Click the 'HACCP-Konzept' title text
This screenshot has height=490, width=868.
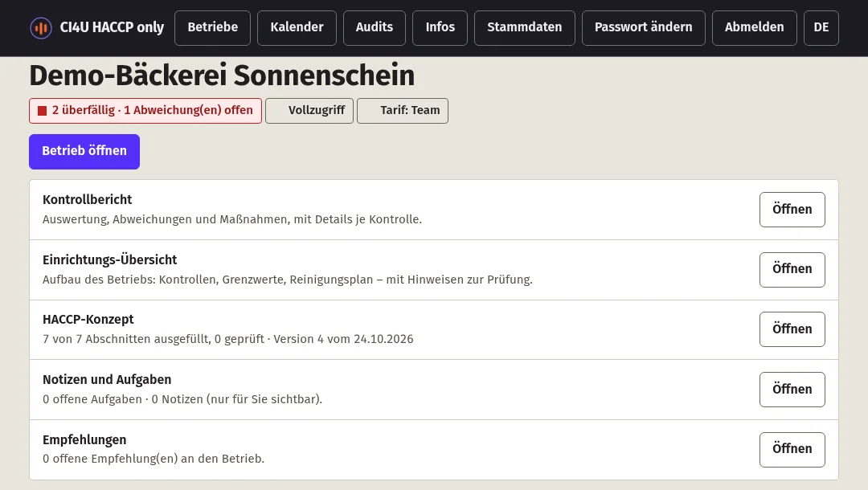(x=88, y=320)
